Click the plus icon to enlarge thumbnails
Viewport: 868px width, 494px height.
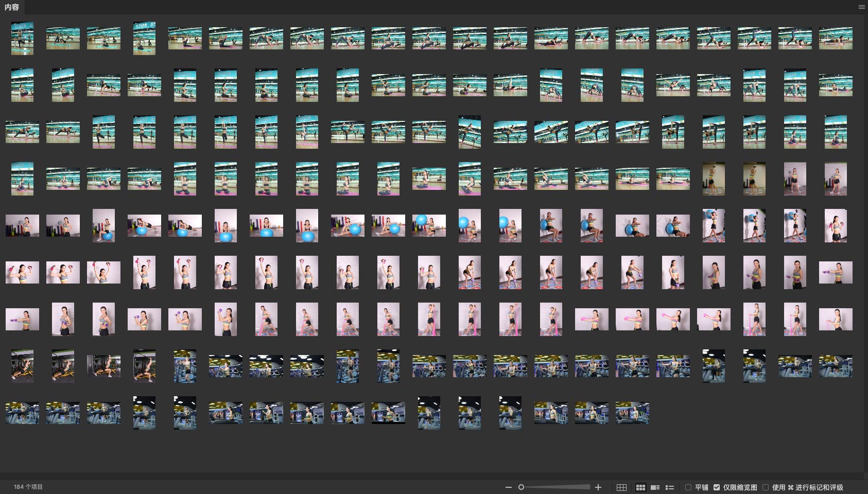pyautogui.click(x=598, y=487)
